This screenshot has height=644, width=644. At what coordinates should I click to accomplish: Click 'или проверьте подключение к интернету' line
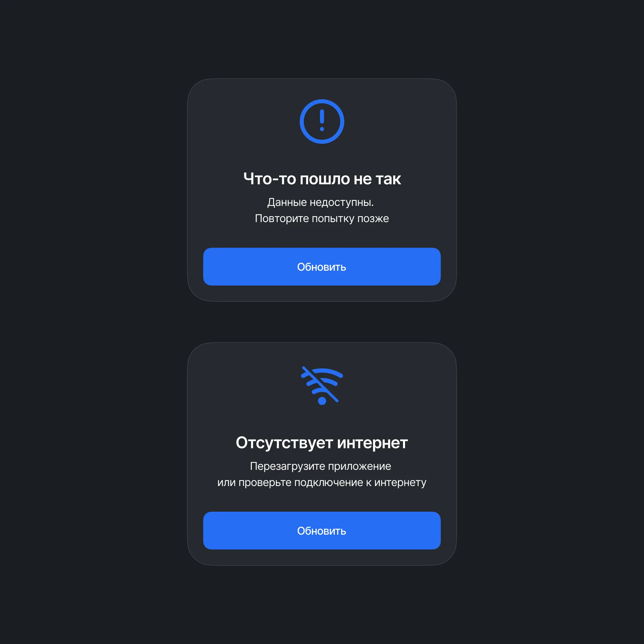click(x=322, y=483)
